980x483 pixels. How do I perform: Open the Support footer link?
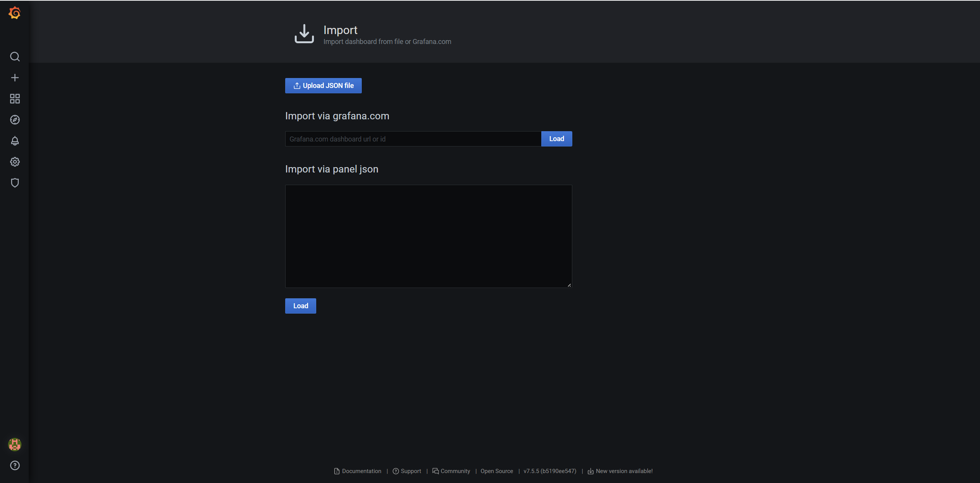tap(407, 471)
